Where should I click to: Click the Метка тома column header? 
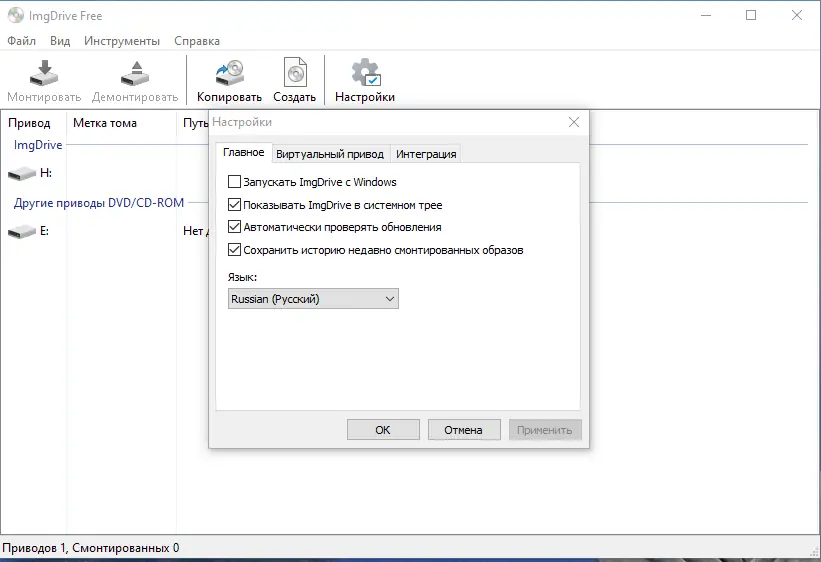105,123
